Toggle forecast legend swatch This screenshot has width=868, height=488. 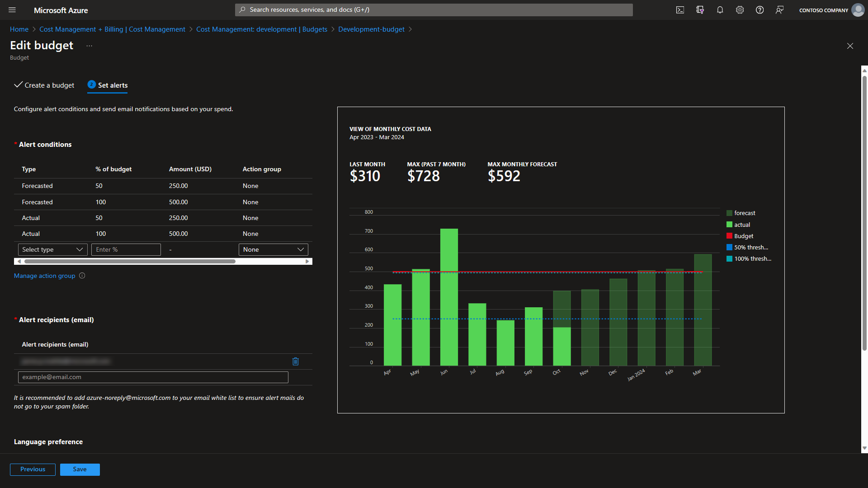729,213
